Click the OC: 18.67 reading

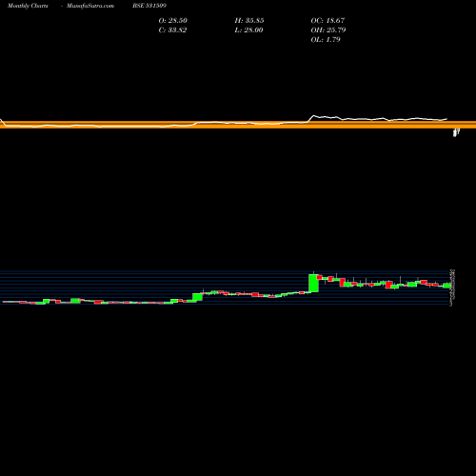[x=327, y=21]
